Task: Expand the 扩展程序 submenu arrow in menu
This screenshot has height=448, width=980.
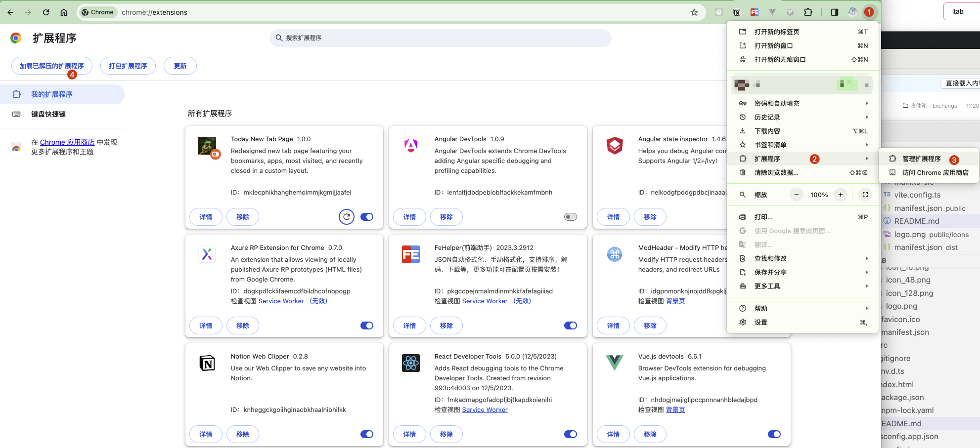Action: point(867,159)
